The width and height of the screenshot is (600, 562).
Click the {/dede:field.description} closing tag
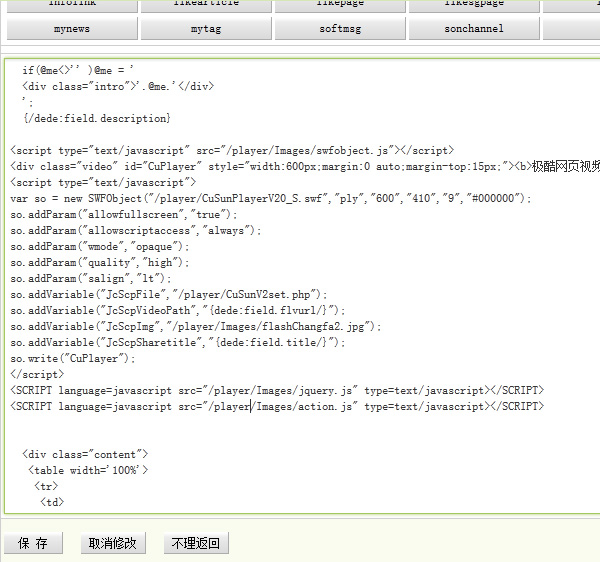click(96, 118)
